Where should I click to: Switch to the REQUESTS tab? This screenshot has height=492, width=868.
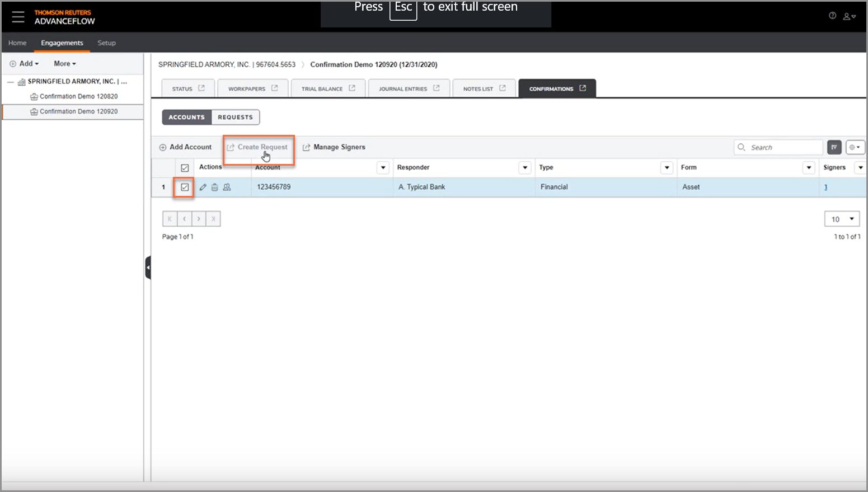(x=236, y=117)
